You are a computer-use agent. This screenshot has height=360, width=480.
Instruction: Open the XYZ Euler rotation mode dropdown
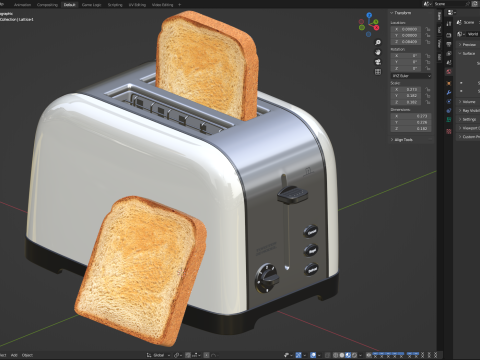[x=411, y=76]
